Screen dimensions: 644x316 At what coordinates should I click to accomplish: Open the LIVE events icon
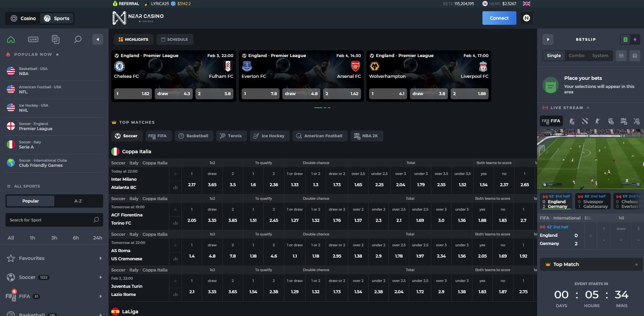(x=33, y=39)
